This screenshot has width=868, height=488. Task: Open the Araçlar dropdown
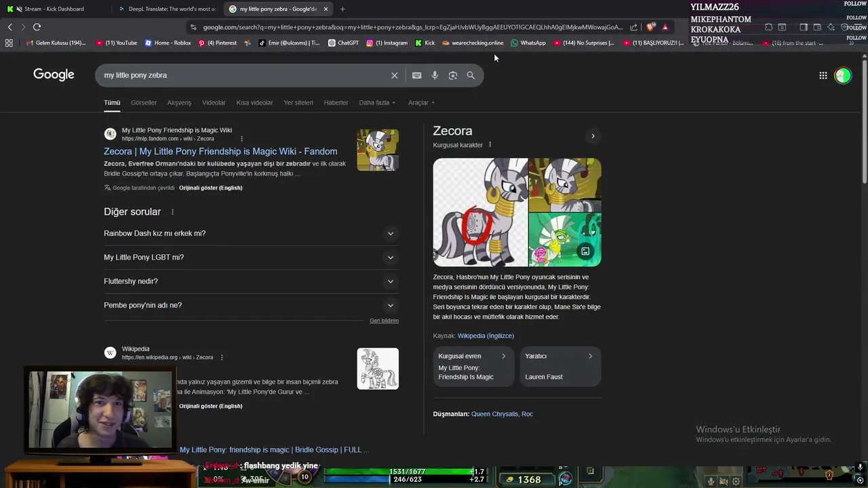(x=421, y=102)
